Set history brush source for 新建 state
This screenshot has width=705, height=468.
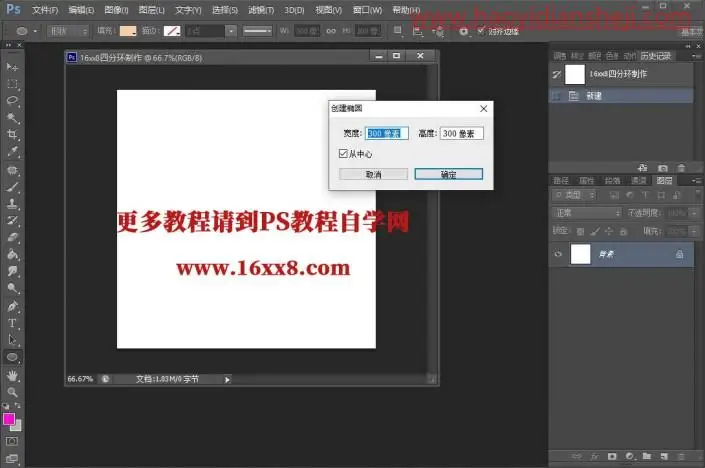(557, 96)
